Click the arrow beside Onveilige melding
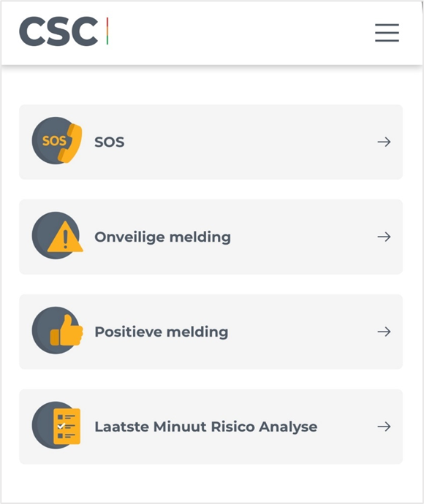This screenshot has height=504, width=424. pos(384,237)
